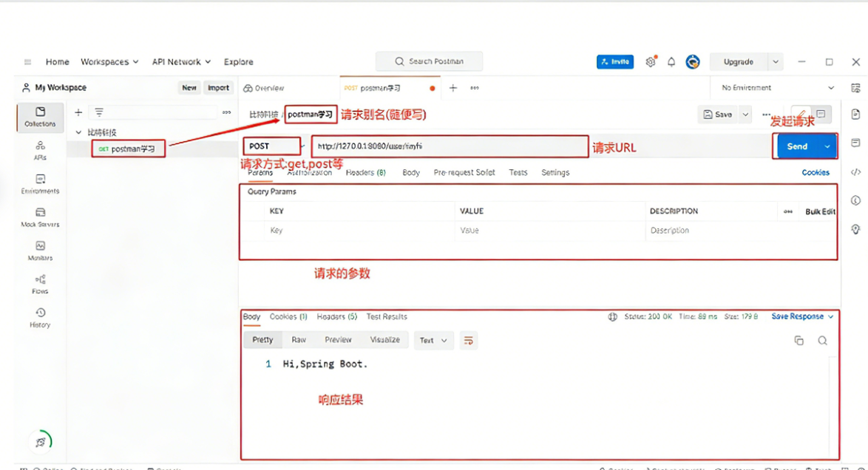Click the Import button
868x470 pixels.
[x=218, y=88]
